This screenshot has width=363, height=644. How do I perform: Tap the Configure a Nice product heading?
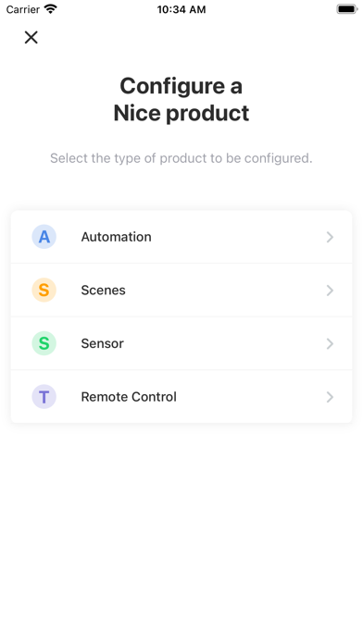coord(181,99)
